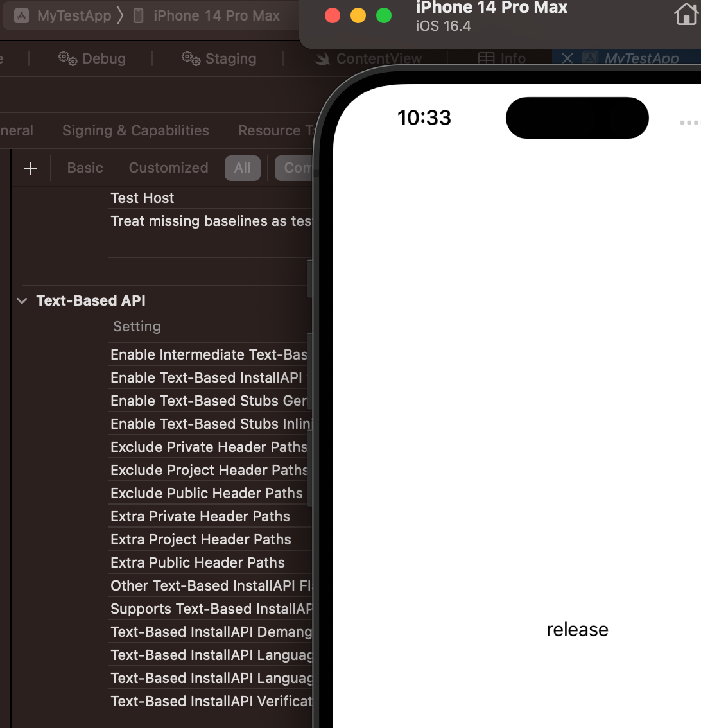The image size is (701, 728).
Task: Open the Debug configuration tab
Action: (92, 58)
